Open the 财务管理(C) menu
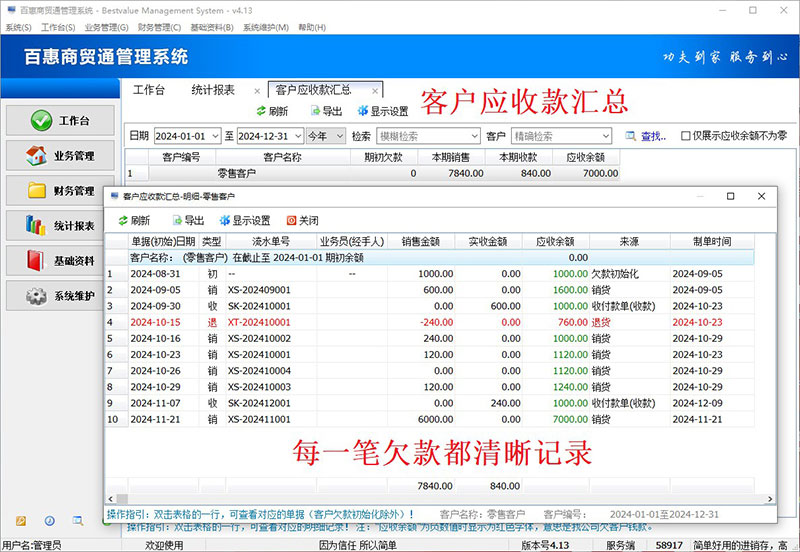Viewport: 800px width, 552px height. coord(159,28)
